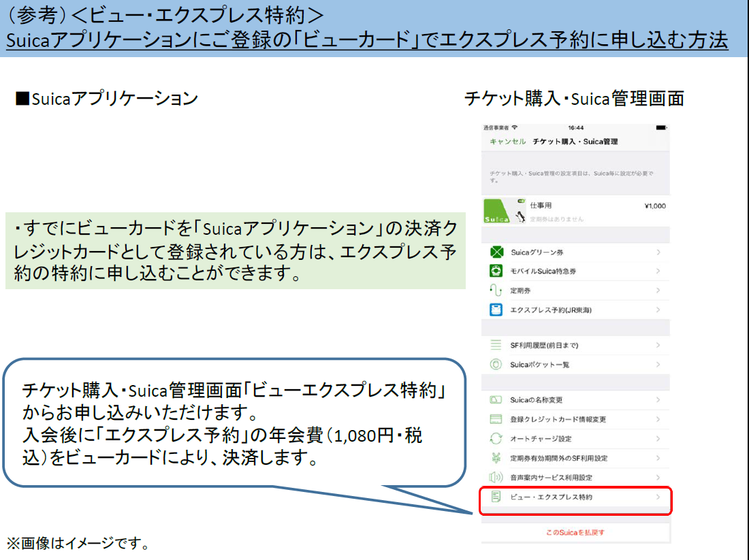
Task: Tap the ビュー・エクスプレス特約 document icon
Action: (496, 497)
